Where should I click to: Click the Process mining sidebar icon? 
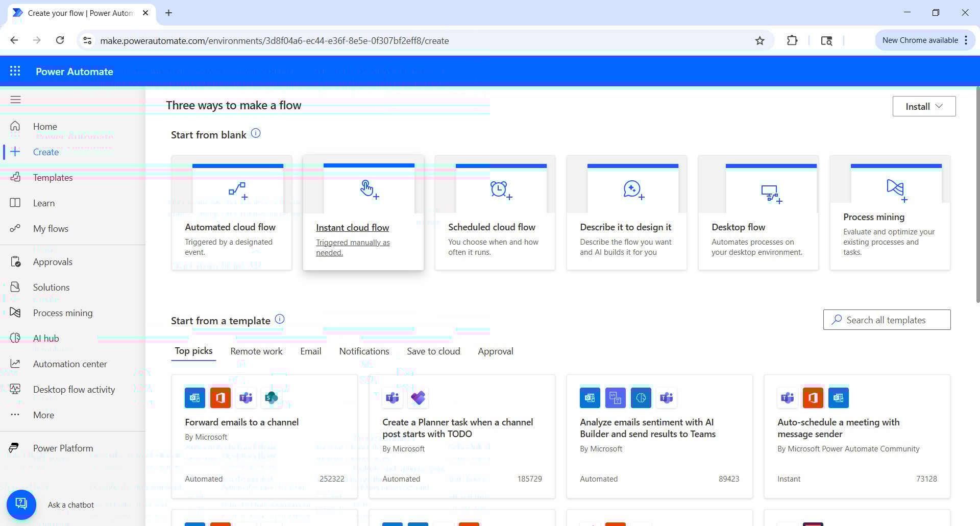coord(15,313)
